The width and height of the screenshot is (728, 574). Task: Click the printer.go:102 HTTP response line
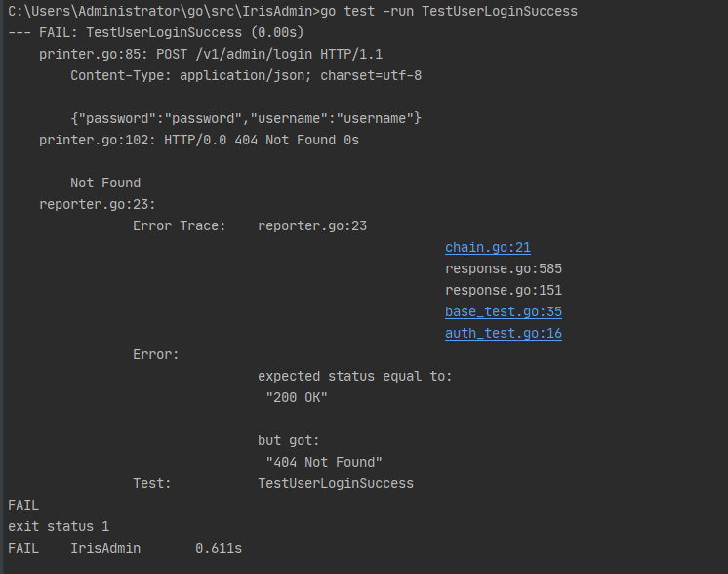(x=199, y=140)
